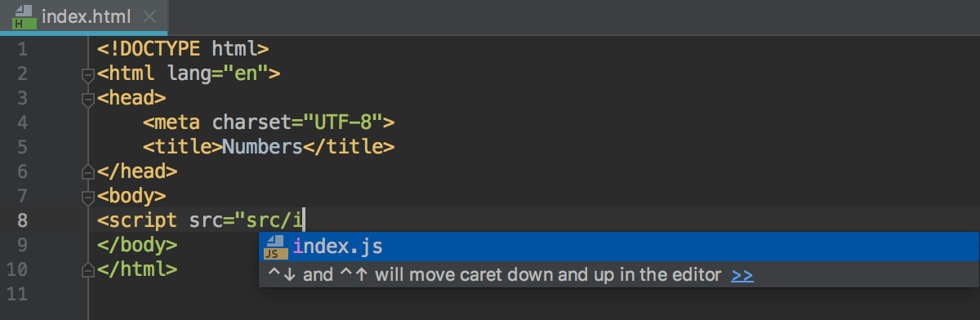Click the UTF-8 charset value
The width and height of the screenshot is (980, 320).
tap(344, 122)
